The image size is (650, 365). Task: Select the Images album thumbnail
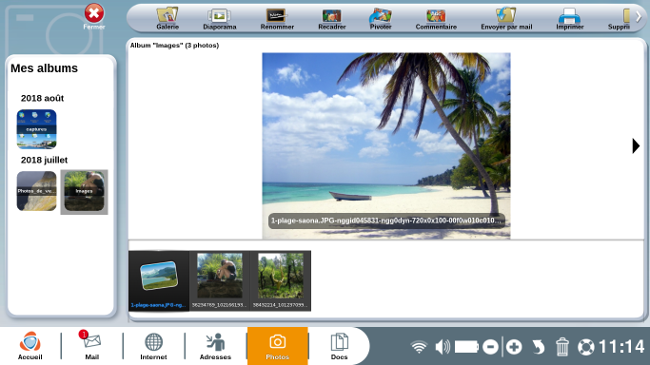pos(84,192)
